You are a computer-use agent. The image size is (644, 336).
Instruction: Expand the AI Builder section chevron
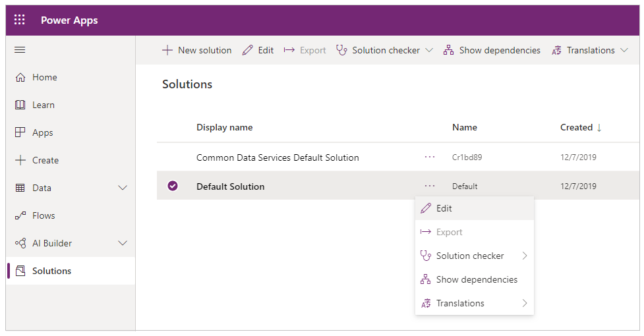coord(123,243)
